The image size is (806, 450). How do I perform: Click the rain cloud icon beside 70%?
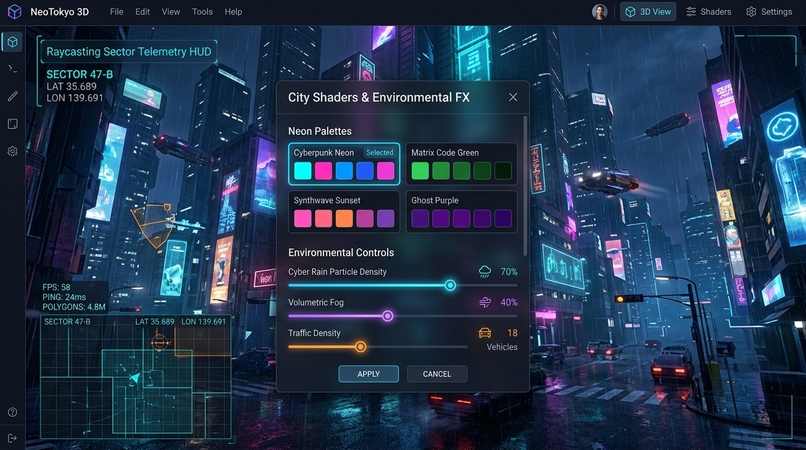point(484,272)
